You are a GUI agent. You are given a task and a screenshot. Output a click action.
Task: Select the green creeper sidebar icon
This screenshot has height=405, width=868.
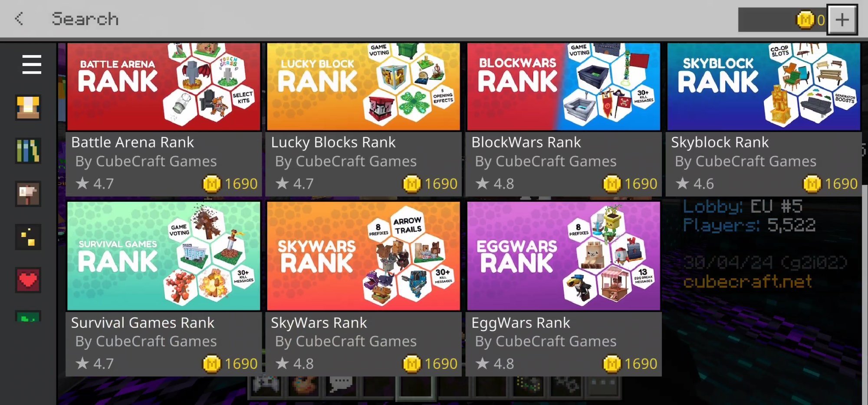28,316
